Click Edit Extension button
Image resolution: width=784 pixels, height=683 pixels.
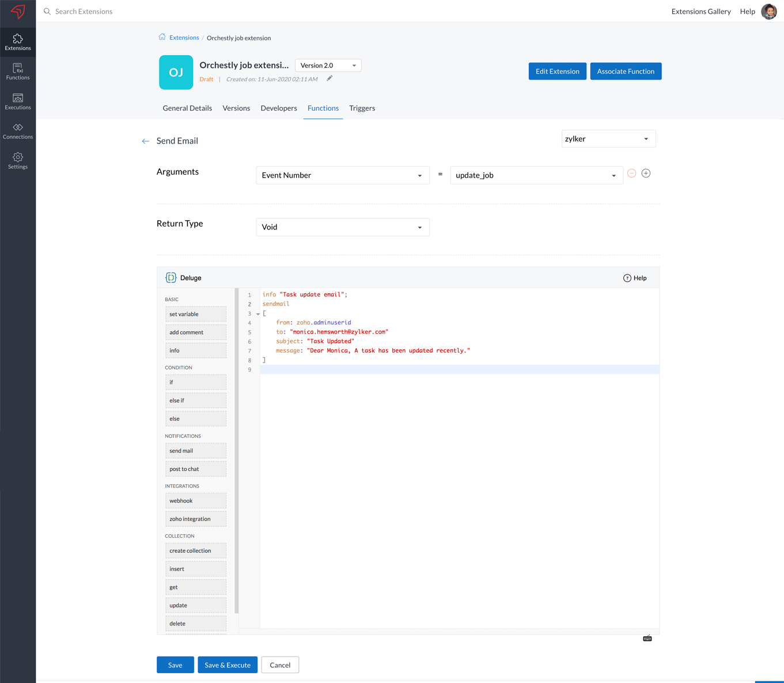558,71
